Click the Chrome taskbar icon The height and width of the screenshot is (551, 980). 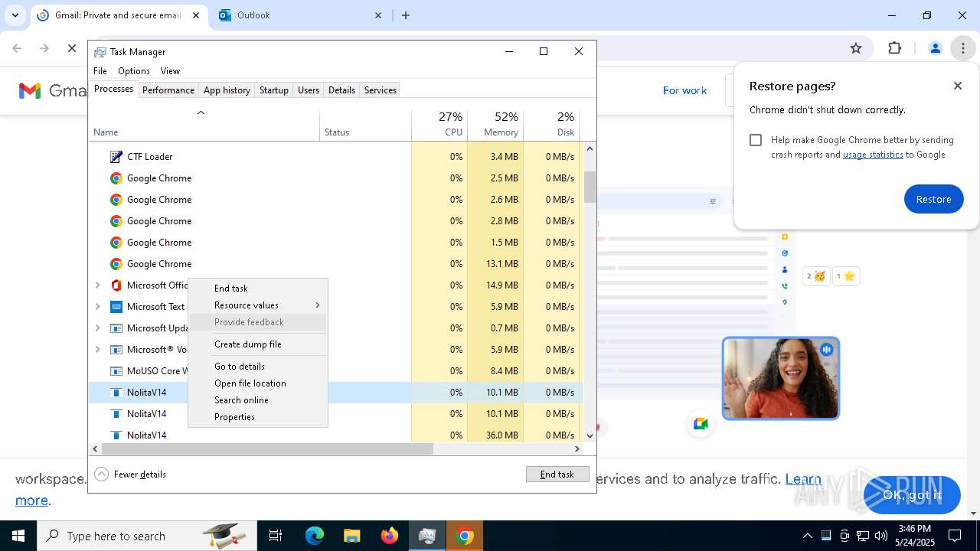click(464, 536)
